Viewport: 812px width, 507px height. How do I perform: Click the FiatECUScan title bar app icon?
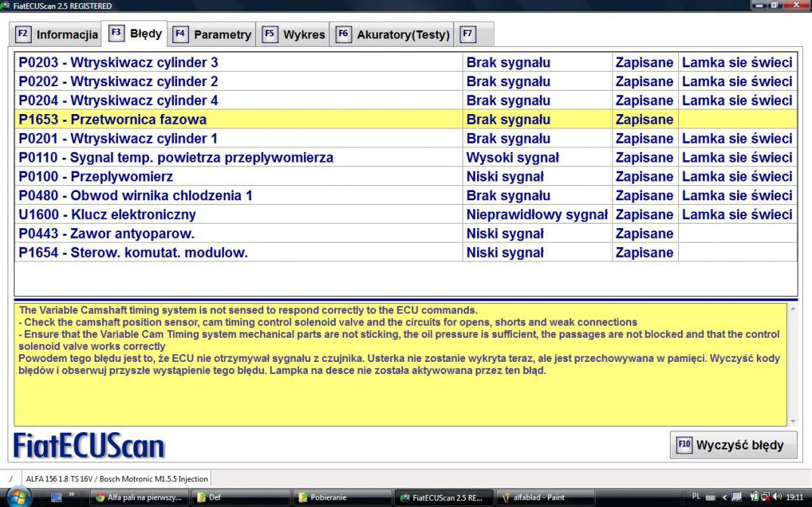[x=5, y=6]
